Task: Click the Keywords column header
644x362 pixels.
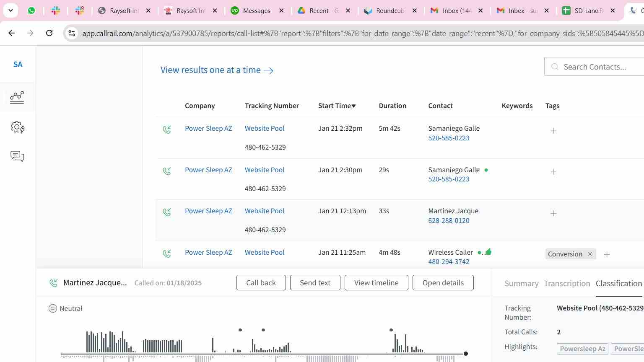Action: pos(517,106)
